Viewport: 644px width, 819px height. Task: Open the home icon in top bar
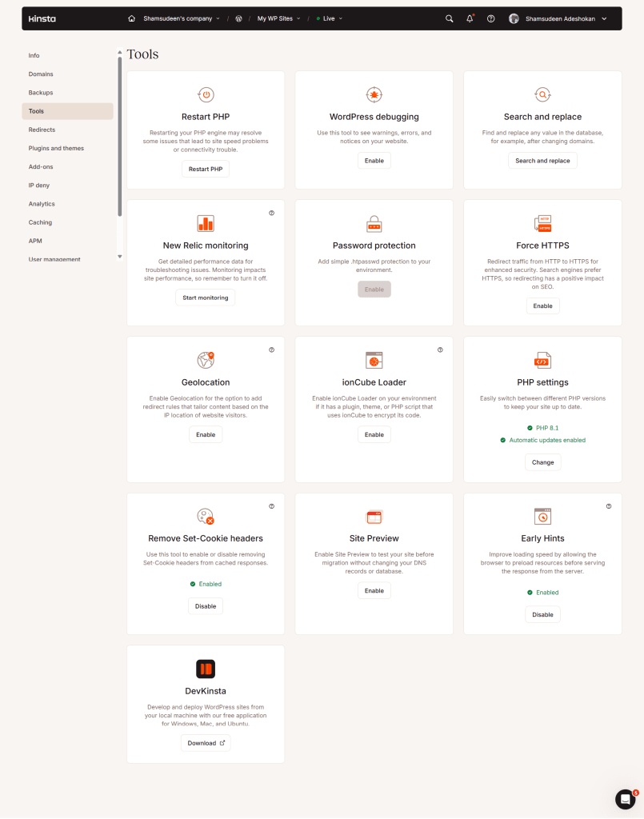132,18
